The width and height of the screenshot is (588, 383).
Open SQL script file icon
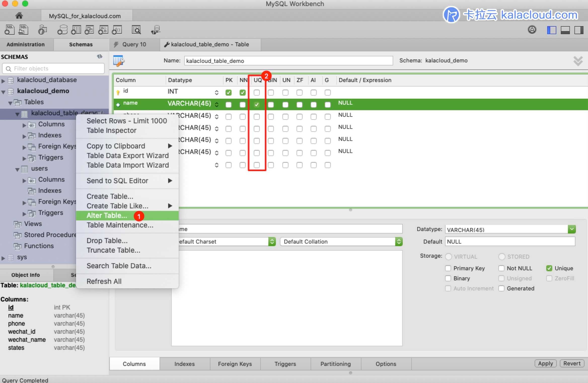(x=23, y=30)
